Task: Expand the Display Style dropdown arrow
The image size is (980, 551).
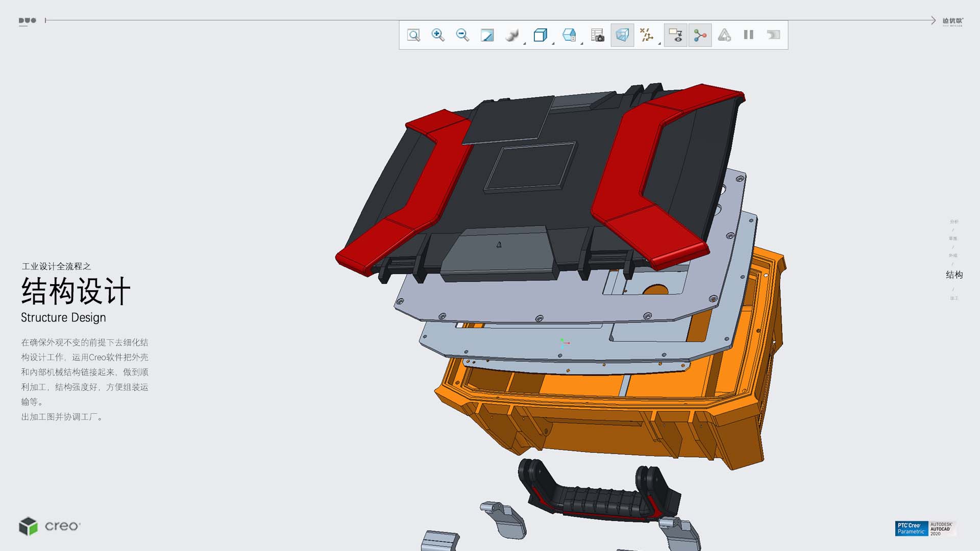Action: click(x=553, y=44)
